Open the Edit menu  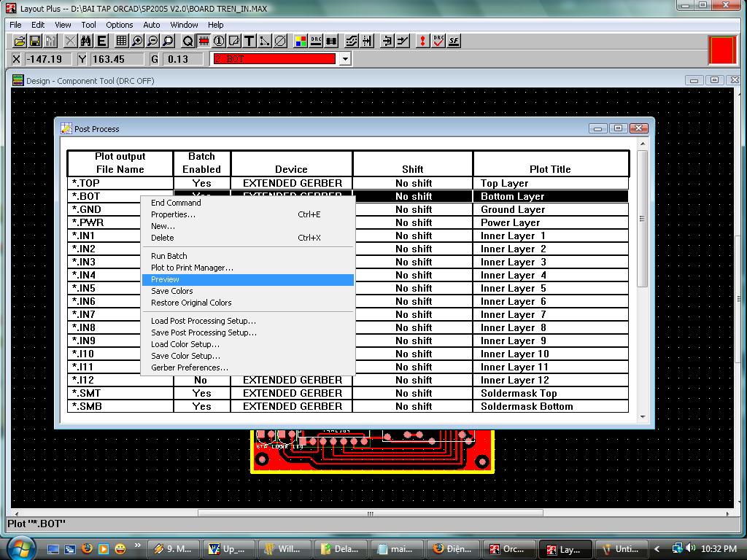pyautogui.click(x=38, y=25)
